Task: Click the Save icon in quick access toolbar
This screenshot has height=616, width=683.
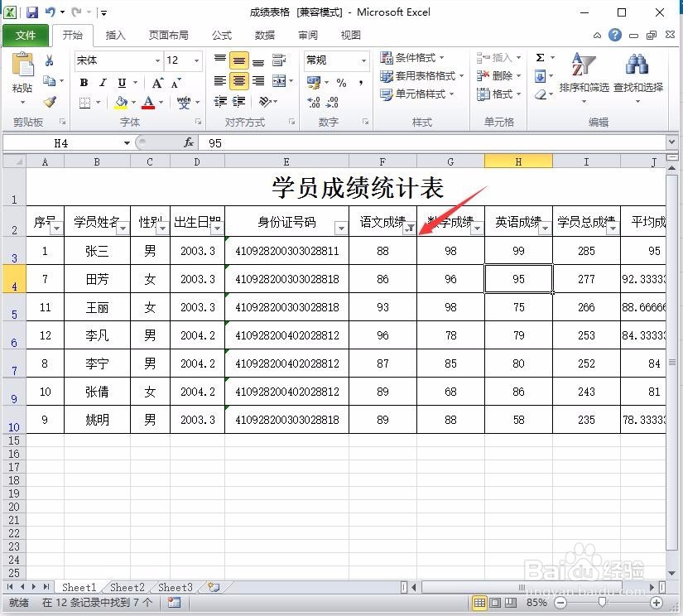Action: (31, 12)
